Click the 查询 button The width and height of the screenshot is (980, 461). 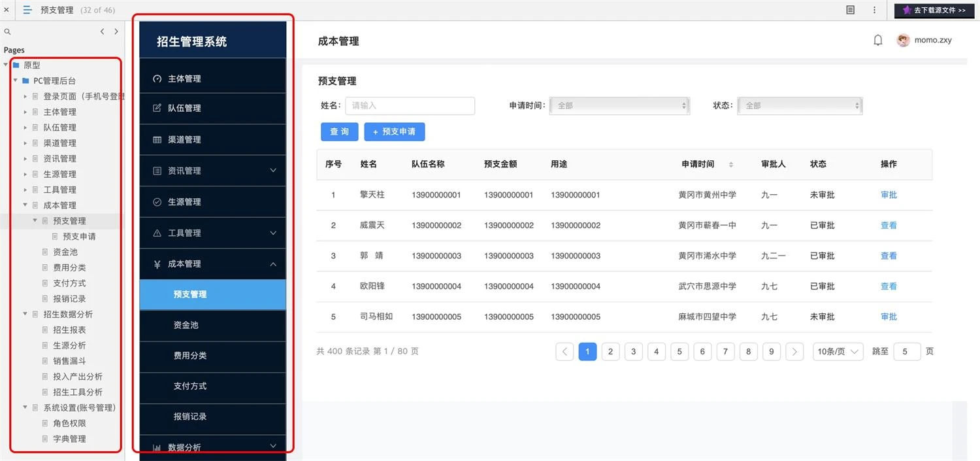339,131
